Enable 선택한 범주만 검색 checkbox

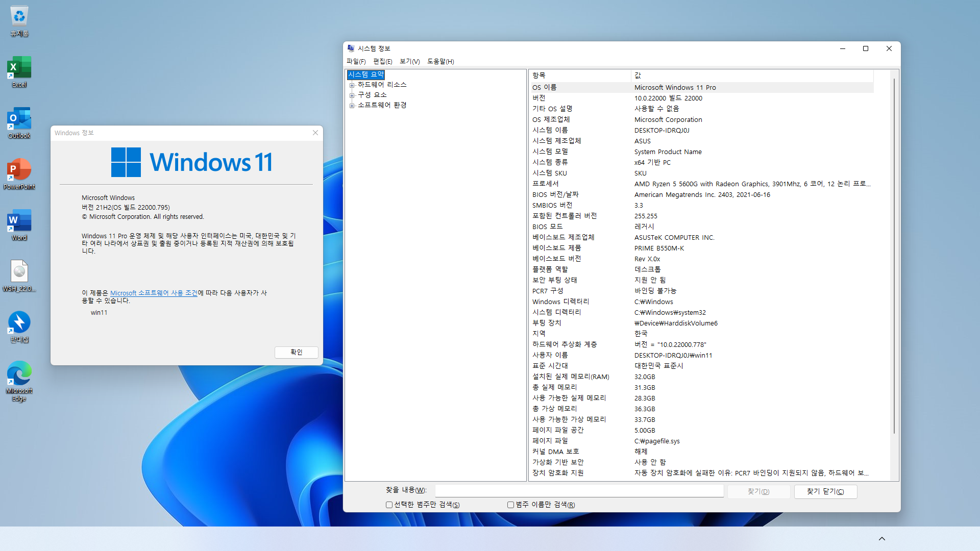tap(389, 505)
